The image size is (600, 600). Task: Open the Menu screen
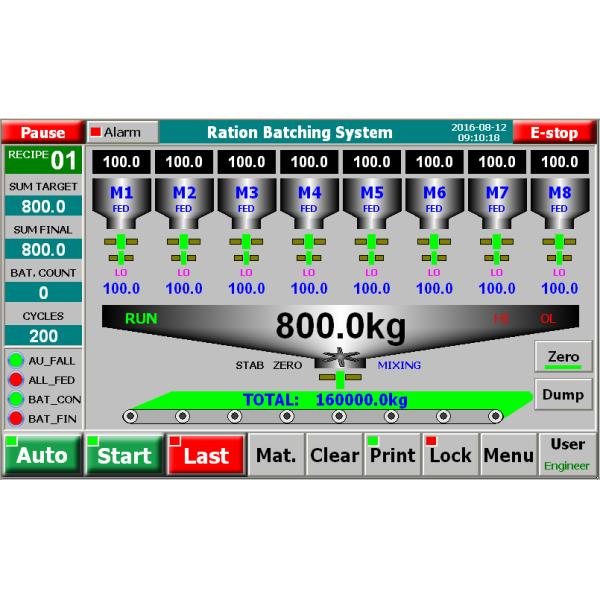508,455
